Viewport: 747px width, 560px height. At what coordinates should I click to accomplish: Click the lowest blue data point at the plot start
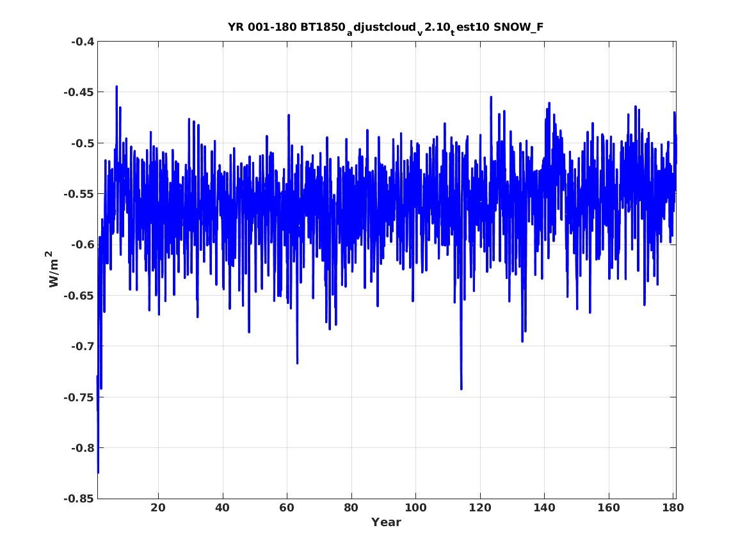[98, 472]
